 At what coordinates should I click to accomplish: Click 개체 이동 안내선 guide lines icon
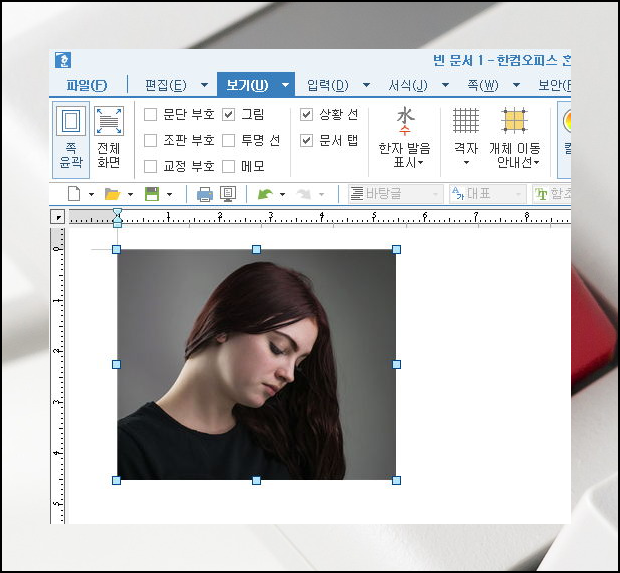514,120
